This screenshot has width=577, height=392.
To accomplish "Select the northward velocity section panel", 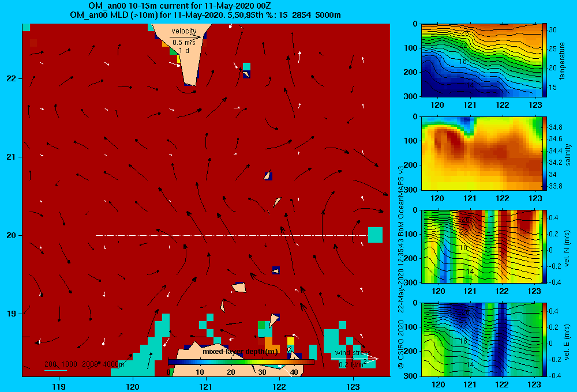I will tap(481, 246).
